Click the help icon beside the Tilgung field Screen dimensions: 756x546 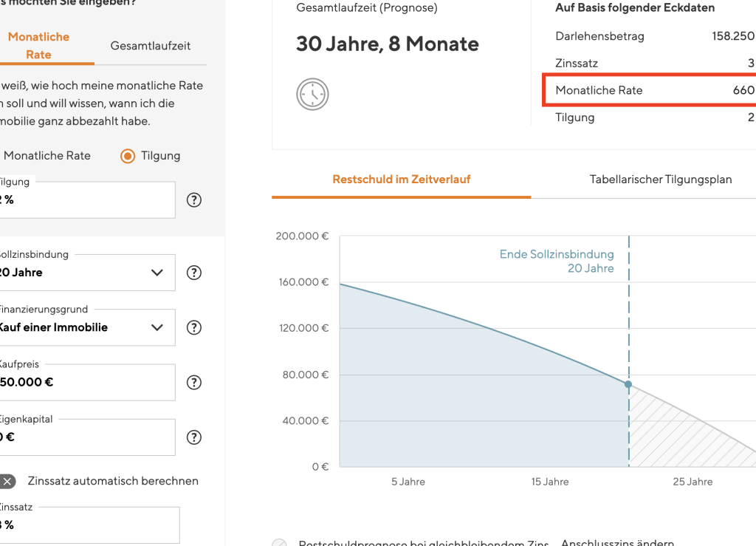194,200
